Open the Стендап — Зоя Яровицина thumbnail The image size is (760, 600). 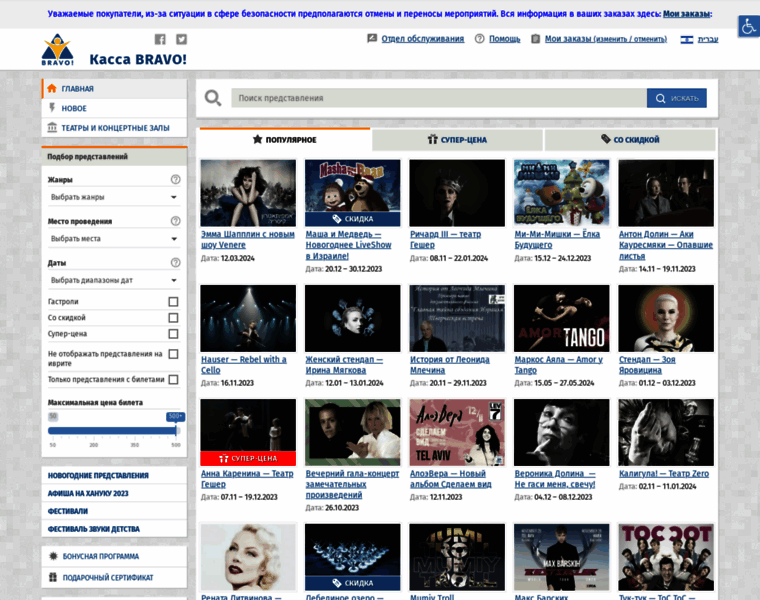coord(666,318)
